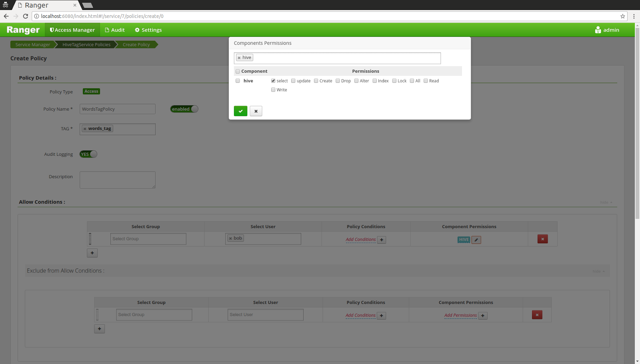
Task: Edit HIVE permissions using the pencil icon
Action: point(476,240)
